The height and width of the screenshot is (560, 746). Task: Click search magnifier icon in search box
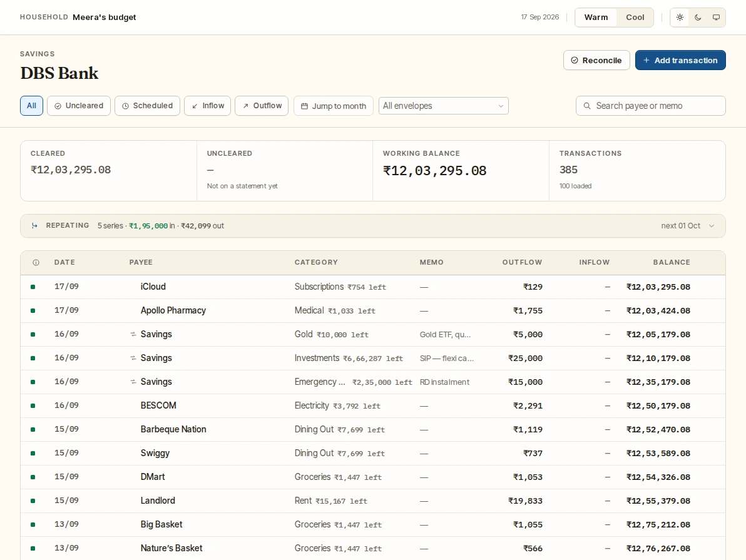pos(587,106)
